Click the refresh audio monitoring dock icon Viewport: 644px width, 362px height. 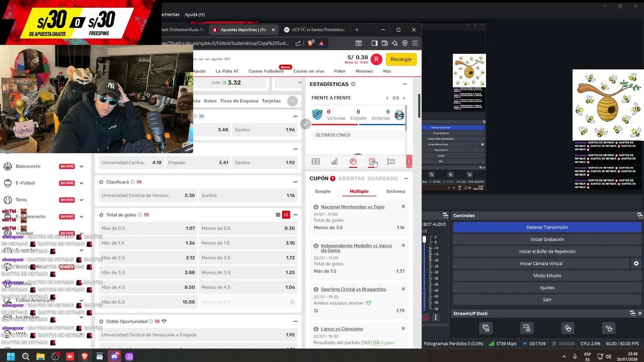(x=609, y=328)
